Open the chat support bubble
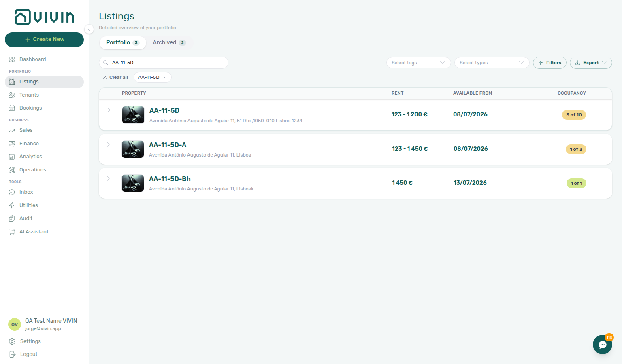Screen dimensions: 622x364 603,345
